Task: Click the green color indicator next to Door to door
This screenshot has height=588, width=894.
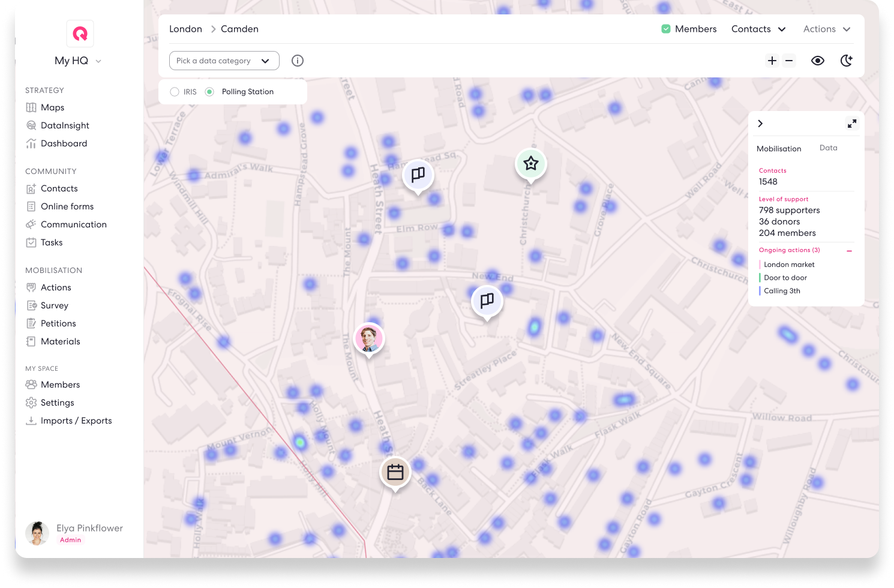Action: [760, 277]
